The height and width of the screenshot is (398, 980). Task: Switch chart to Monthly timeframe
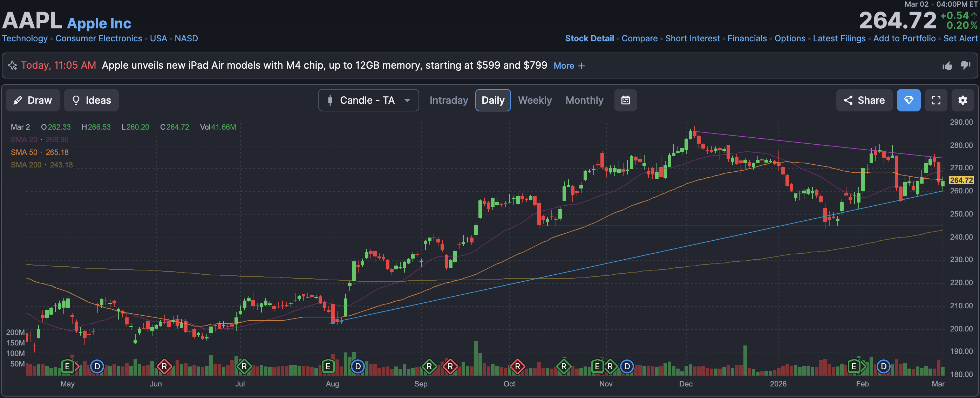pos(584,100)
